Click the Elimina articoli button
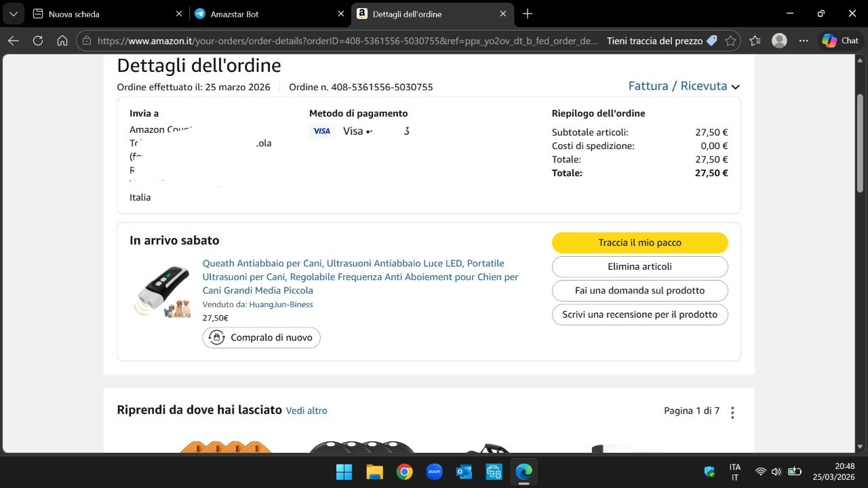868x488 pixels. (639, 266)
